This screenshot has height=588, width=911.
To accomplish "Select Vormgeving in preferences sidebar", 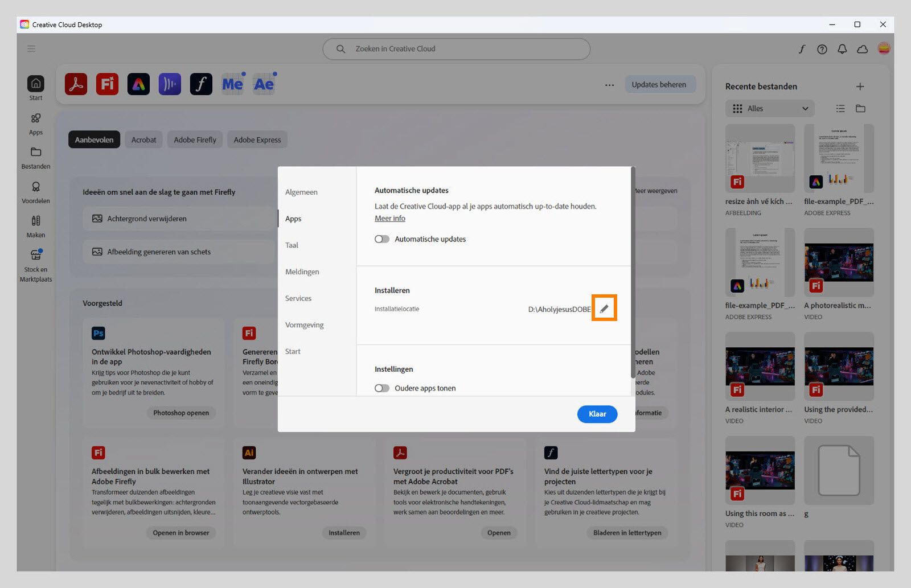I will tap(304, 325).
